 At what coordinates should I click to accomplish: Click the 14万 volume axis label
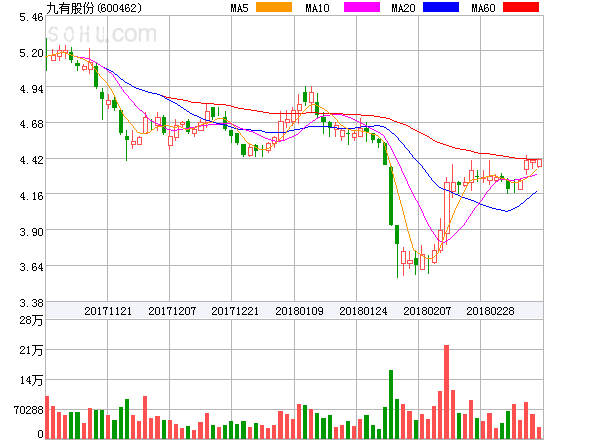tap(31, 380)
